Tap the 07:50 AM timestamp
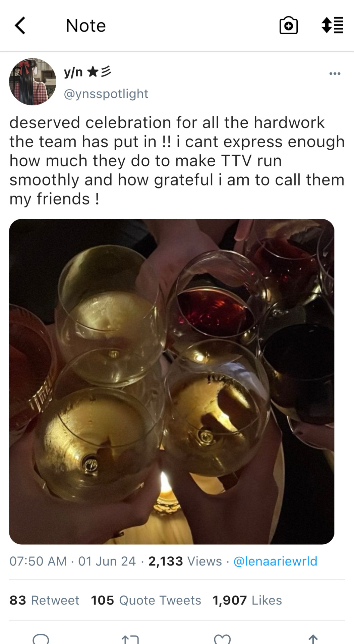The height and width of the screenshot is (644, 354). [x=38, y=561]
